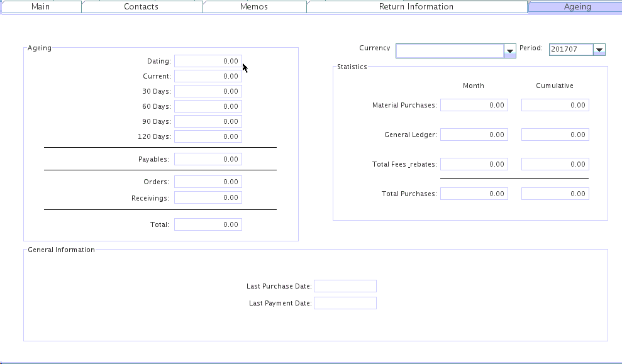Click the Dating amount field
The image size is (622, 364).
click(x=208, y=61)
